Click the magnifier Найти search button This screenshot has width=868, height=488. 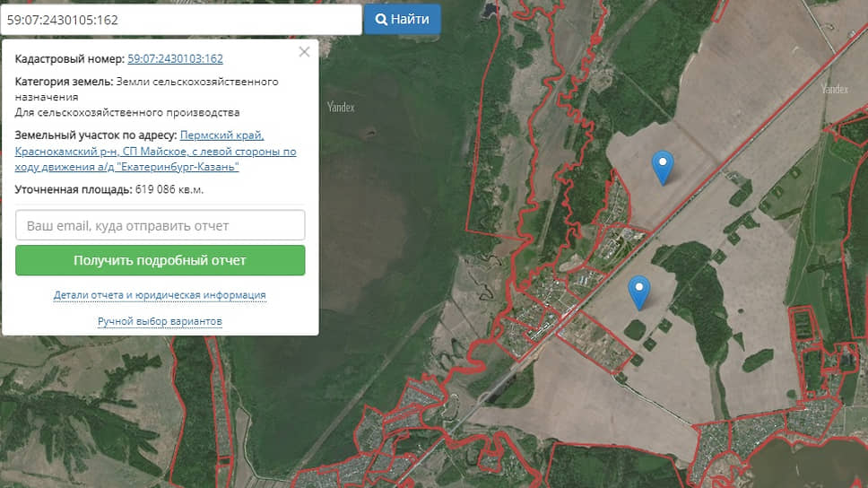(x=402, y=19)
